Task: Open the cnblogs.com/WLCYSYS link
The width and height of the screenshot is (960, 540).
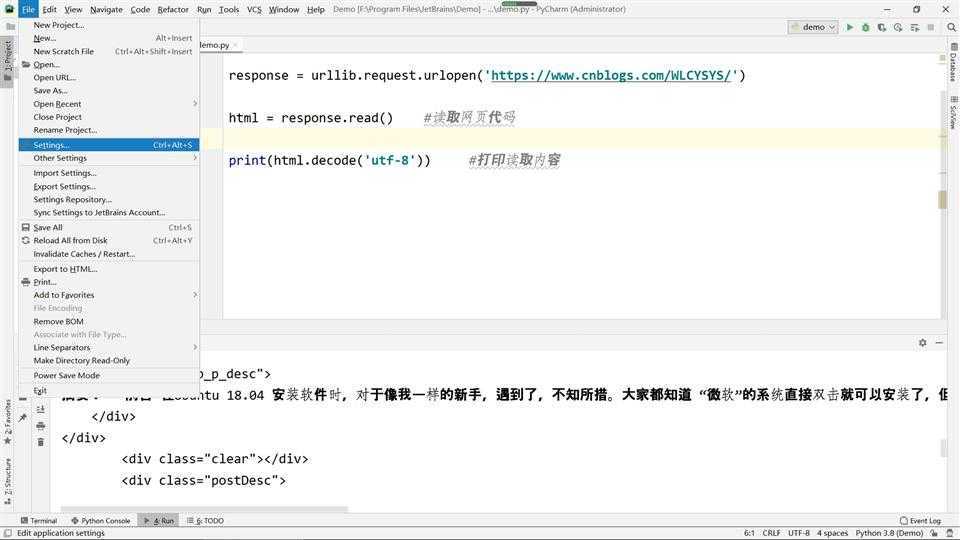Action: pyautogui.click(x=611, y=75)
